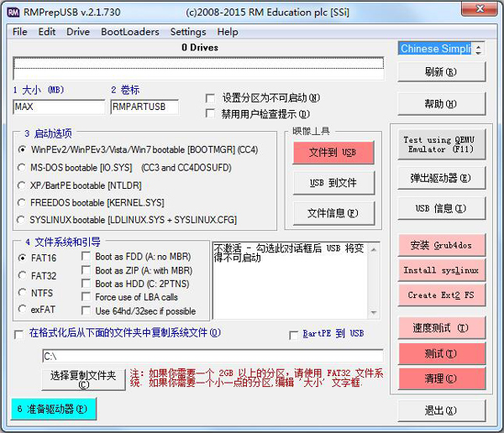Screen dimensions: 504x433
Task: Select SYSLINUX bootable option
Action: (20, 220)
